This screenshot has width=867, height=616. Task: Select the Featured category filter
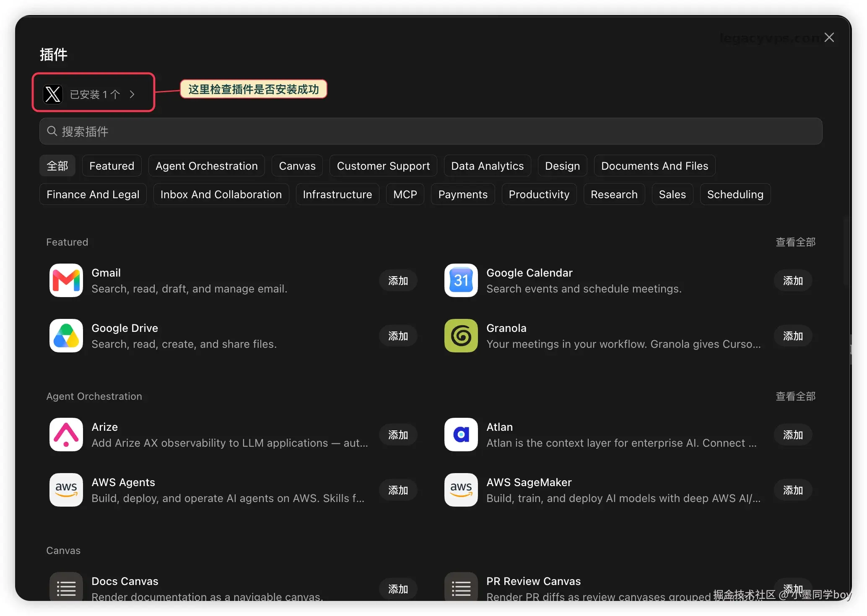[x=112, y=166]
